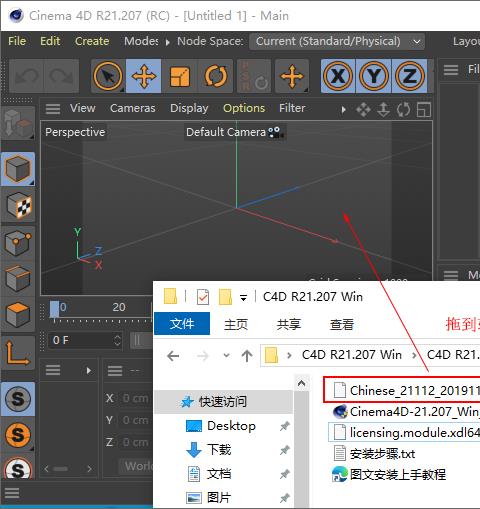Click the Make Editable icon
Image resolution: width=480 pixels, height=509 pixels.
pos(18,124)
